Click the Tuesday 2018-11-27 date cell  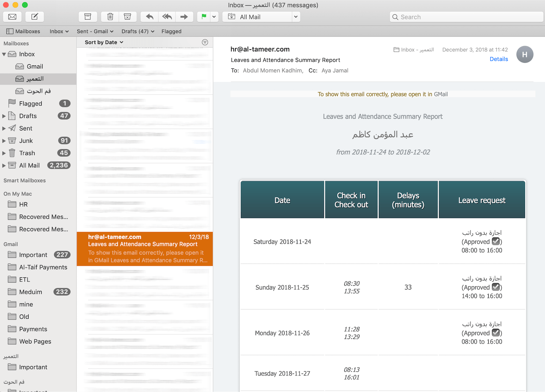click(282, 374)
